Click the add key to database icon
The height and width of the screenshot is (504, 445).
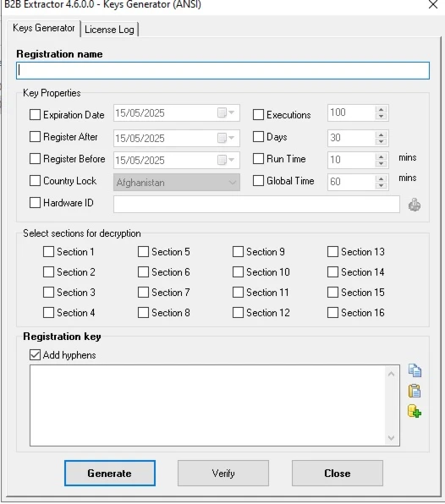pyautogui.click(x=415, y=411)
